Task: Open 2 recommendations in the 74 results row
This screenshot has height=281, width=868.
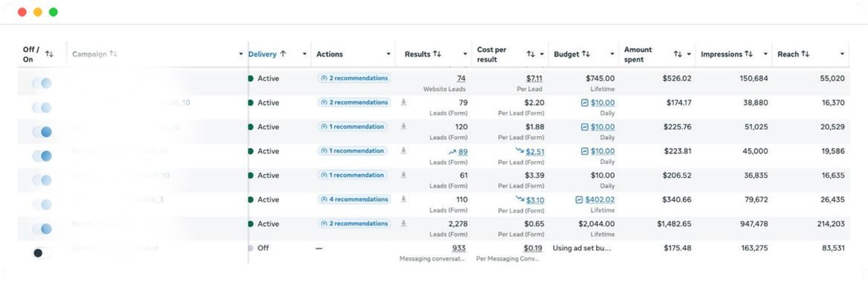Action: click(354, 78)
